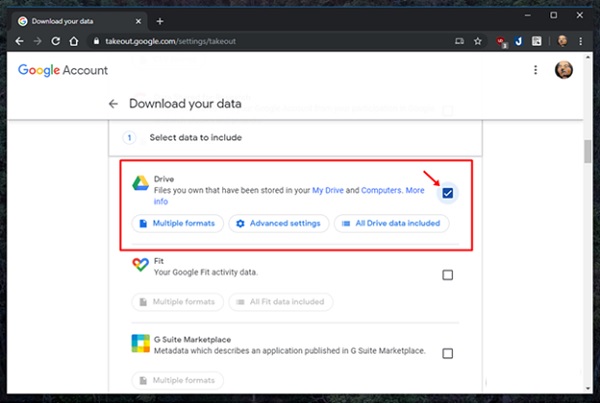Click the blue J extension icon
The height and width of the screenshot is (404, 600).
pos(518,41)
